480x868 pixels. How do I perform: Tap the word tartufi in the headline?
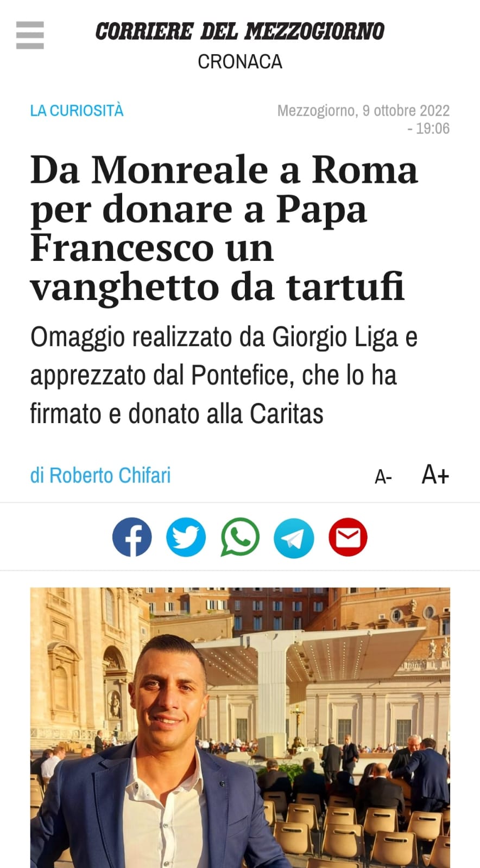pyautogui.click(x=345, y=287)
